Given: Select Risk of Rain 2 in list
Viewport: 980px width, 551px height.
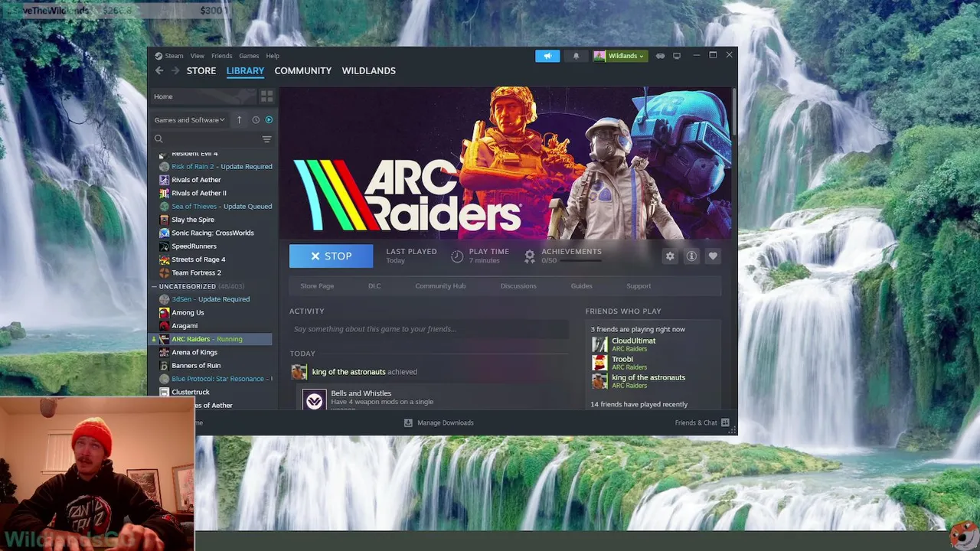Looking at the screenshot, I should pyautogui.click(x=215, y=166).
